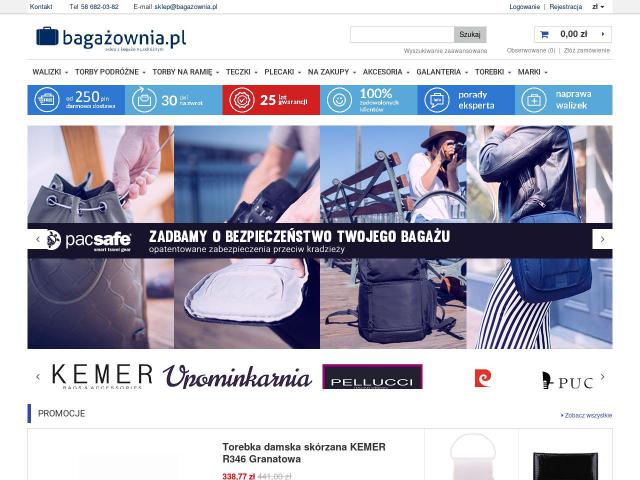Open the free delivery from 250 pln banner

click(76, 100)
